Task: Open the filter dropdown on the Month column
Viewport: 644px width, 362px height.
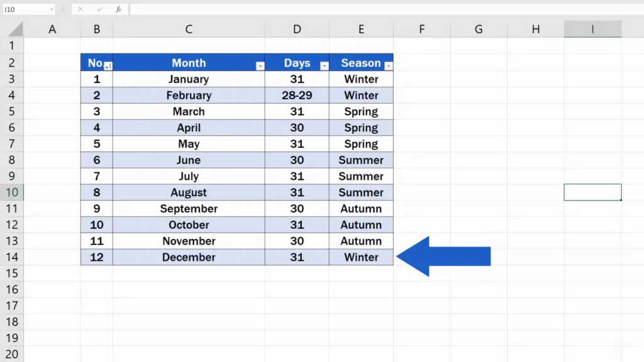Action: coord(260,65)
